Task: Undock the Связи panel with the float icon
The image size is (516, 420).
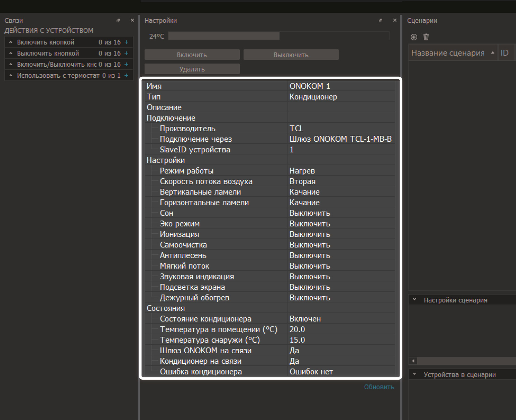Action: (x=118, y=21)
